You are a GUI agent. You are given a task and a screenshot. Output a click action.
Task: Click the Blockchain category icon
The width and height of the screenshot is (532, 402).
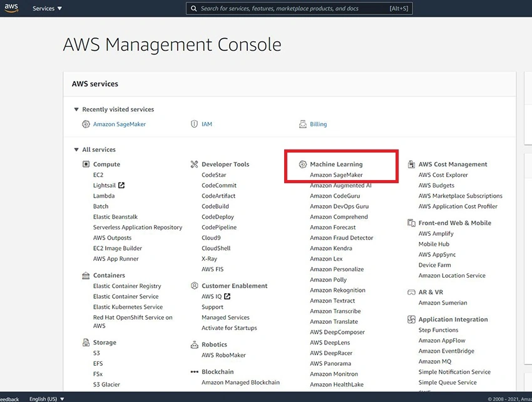point(194,372)
